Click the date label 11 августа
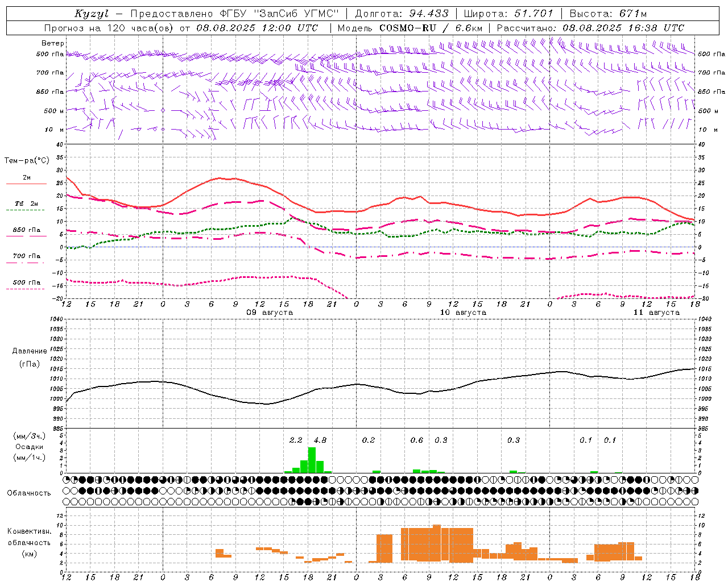Viewport: 728px width, 582px height. click(x=656, y=313)
